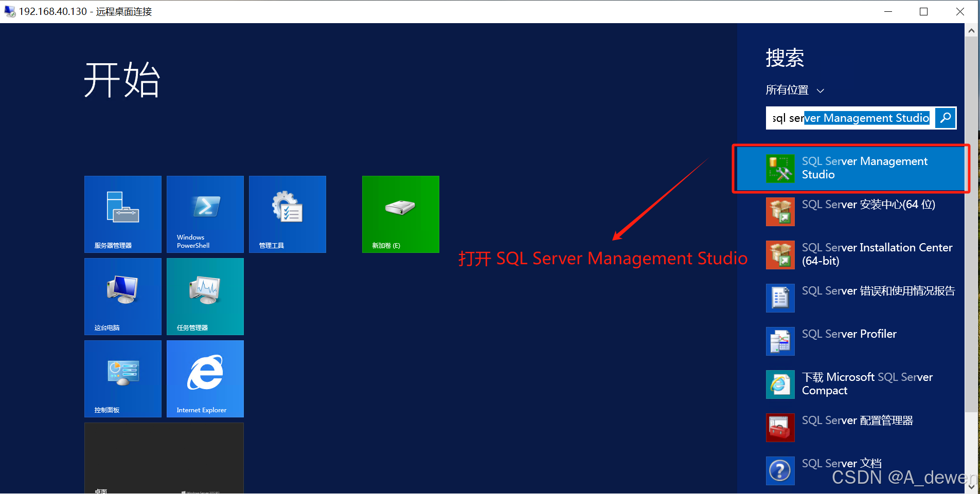The width and height of the screenshot is (980, 494).
Task: Minimize the remote desktop connection window
Action: click(888, 11)
